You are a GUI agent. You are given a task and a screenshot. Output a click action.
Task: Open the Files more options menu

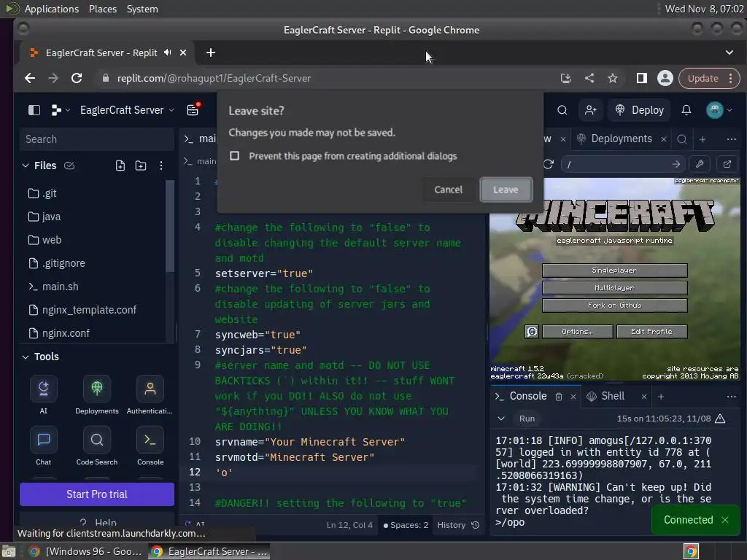(x=161, y=166)
